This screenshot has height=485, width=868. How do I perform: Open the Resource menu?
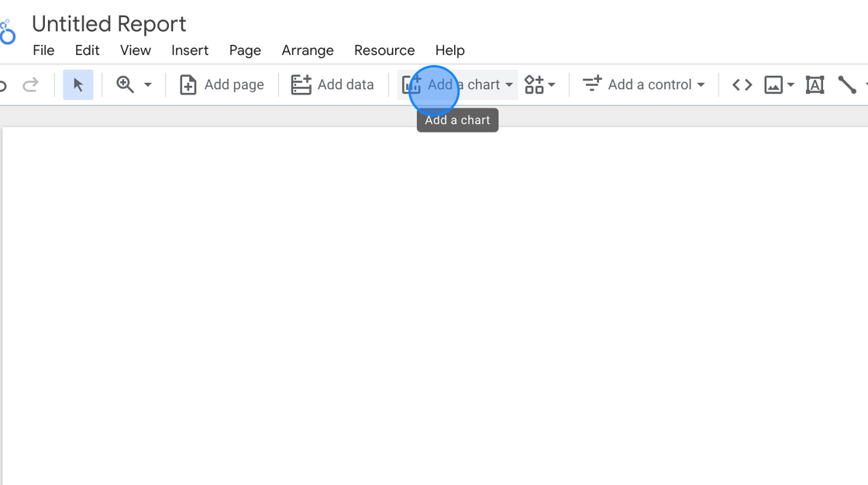click(x=384, y=50)
